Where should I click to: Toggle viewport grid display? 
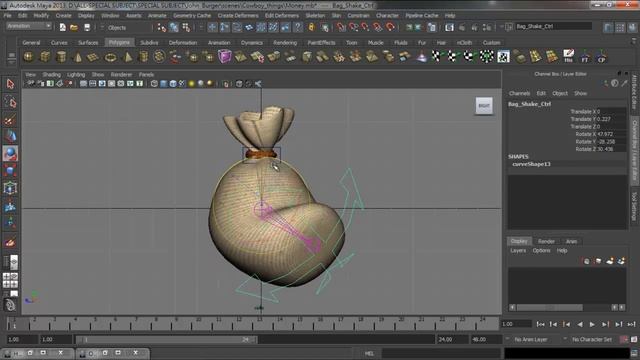[83, 84]
